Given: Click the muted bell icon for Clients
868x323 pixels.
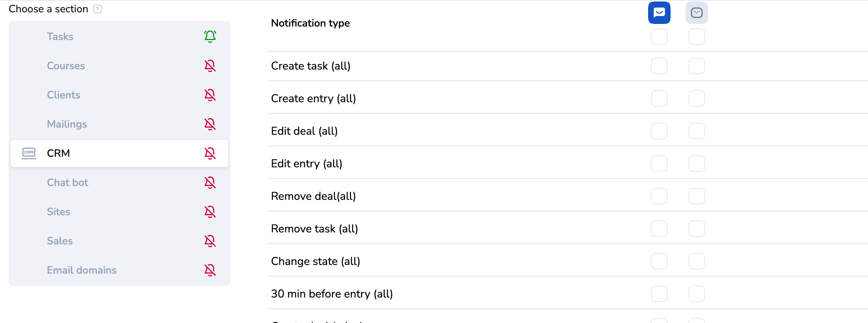Looking at the screenshot, I should 210,95.
